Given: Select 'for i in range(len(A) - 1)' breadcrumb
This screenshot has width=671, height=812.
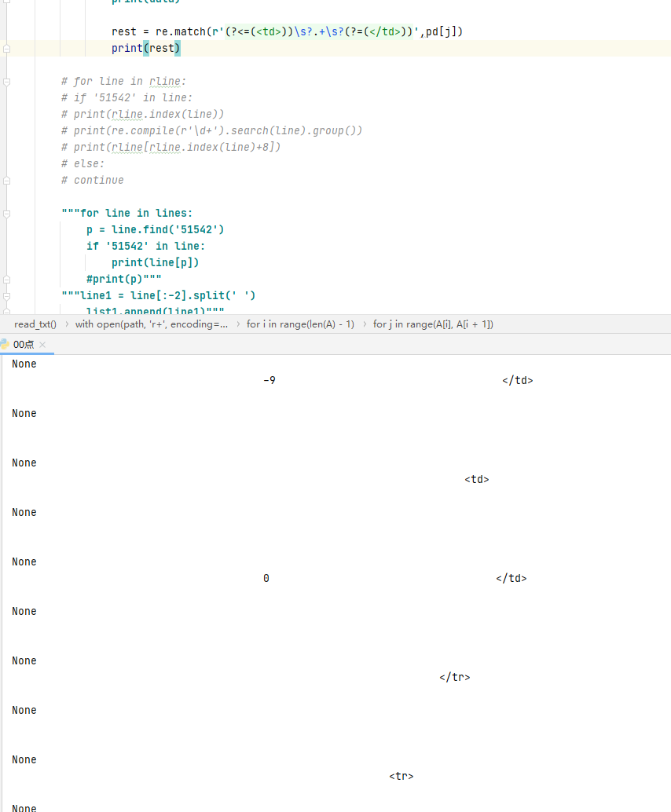Looking at the screenshot, I should pyautogui.click(x=300, y=324).
